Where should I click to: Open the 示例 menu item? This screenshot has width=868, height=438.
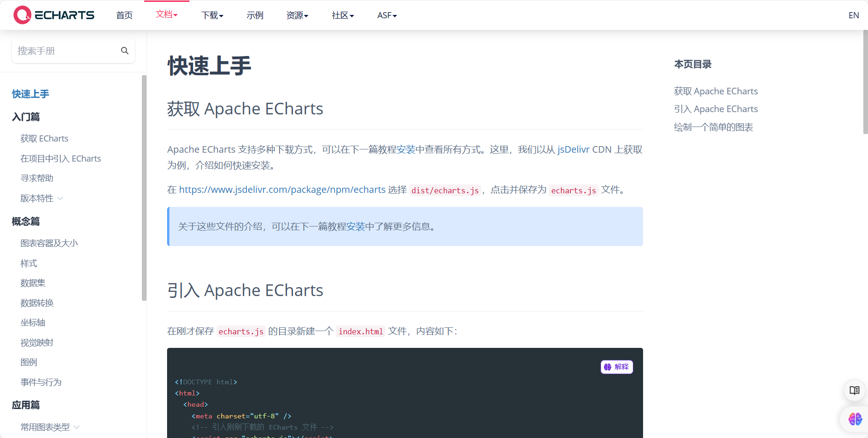(x=255, y=14)
